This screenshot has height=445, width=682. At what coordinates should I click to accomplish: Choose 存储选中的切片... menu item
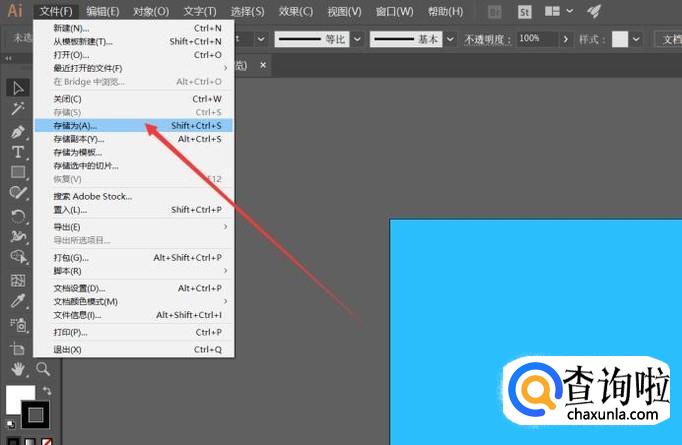[x=134, y=166]
